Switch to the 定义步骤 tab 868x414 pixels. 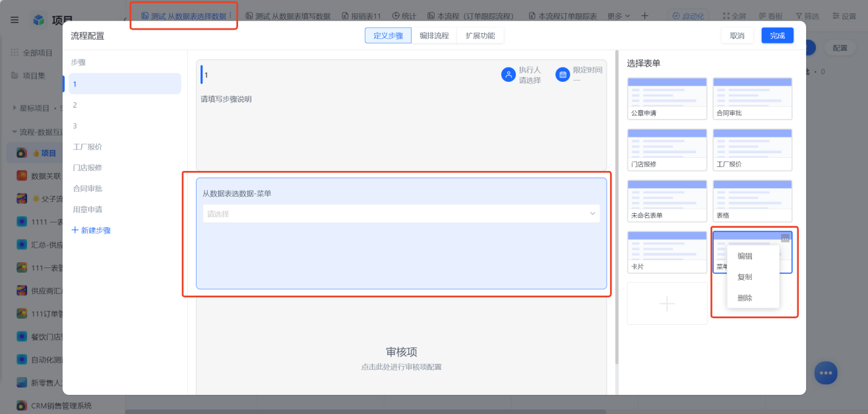click(x=388, y=36)
